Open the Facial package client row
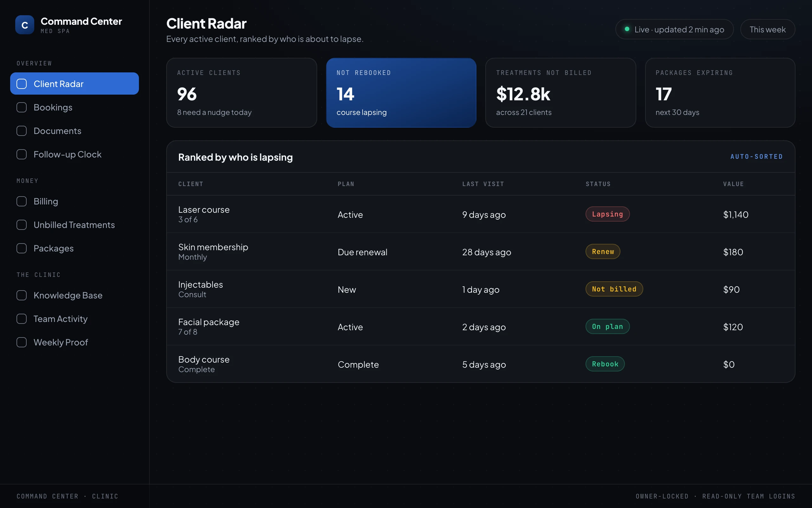Screen dimensions: 812x508 pyautogui.click(x=481, y=327)
